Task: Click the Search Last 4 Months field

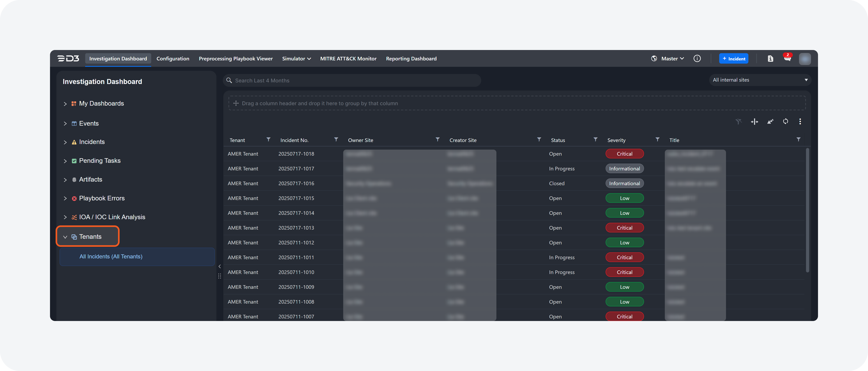Action: click(x=352, y=81)
